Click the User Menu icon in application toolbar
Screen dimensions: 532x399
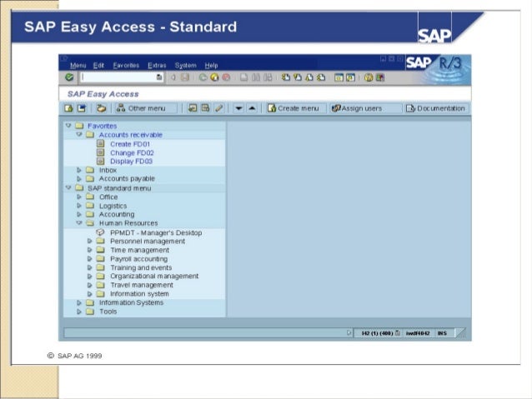68,108
